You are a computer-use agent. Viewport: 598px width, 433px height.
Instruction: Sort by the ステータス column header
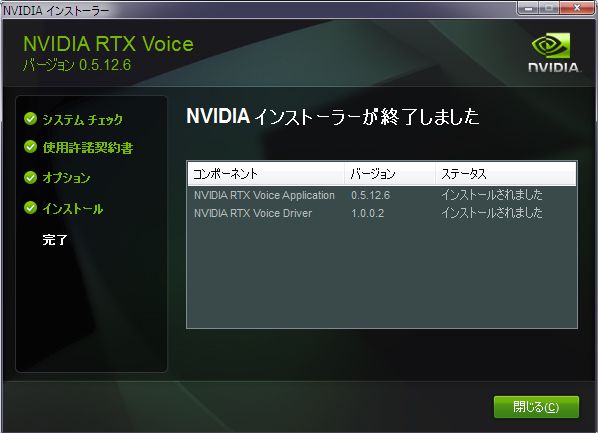pyautogui.click(x=506, y=174)
